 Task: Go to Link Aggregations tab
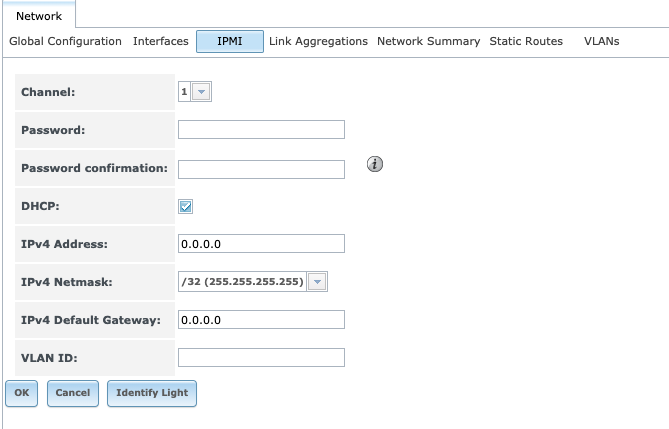tap(318, 41)
